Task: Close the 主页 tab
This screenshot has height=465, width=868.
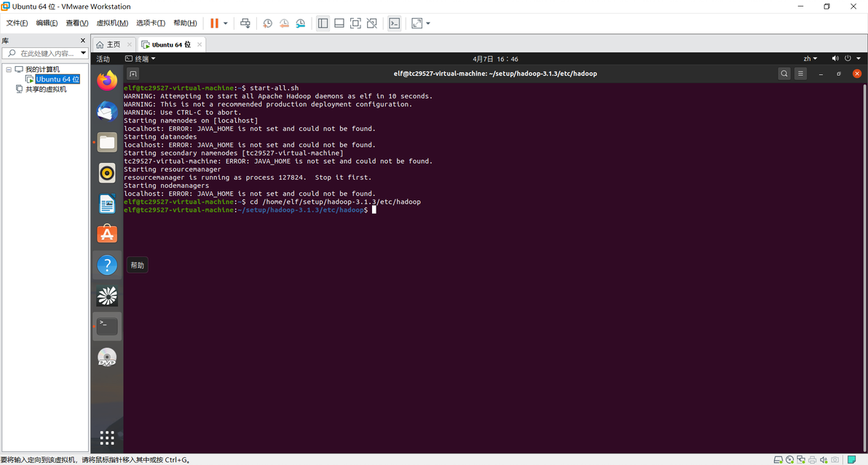Action: click(130, 45)
